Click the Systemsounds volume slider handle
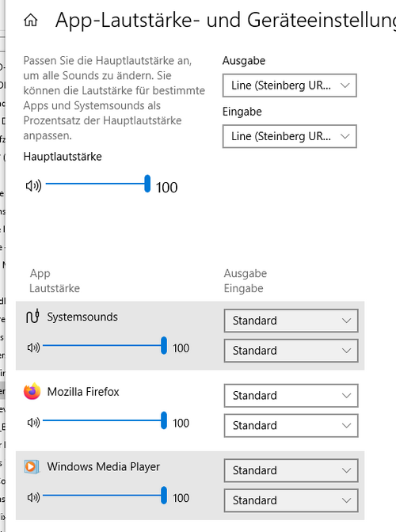Viewport: 396px width, 532px height. point(164,345)
